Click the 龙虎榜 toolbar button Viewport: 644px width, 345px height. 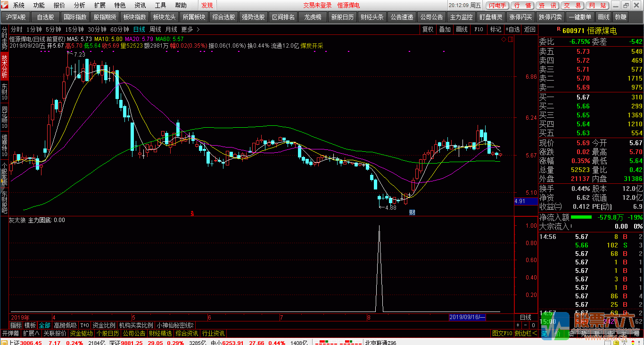coord(313,17)
